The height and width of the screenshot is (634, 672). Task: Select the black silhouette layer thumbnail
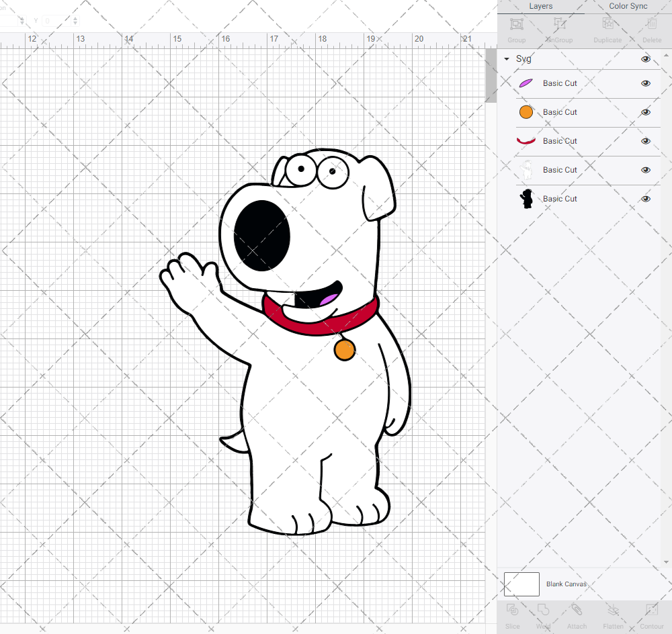tap(526, 199)
